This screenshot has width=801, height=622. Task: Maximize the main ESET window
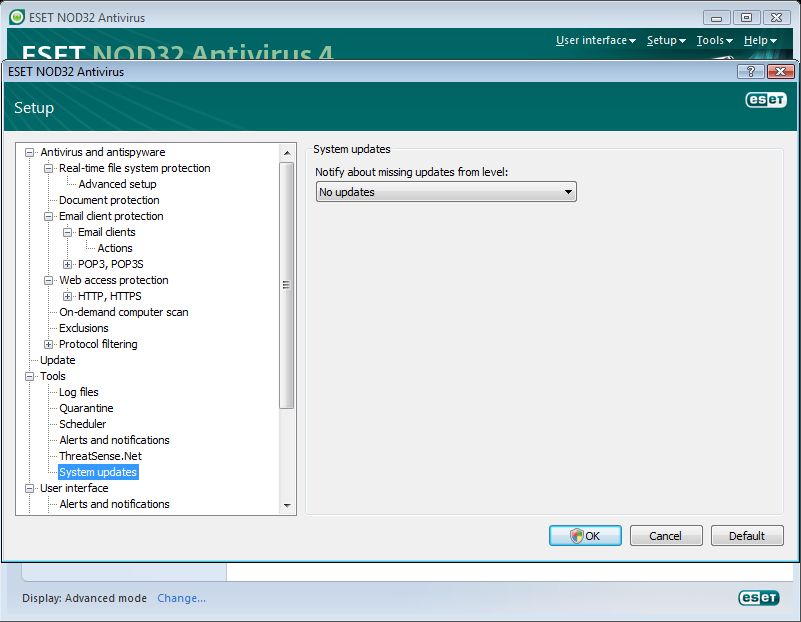click(x=746, y=18)
